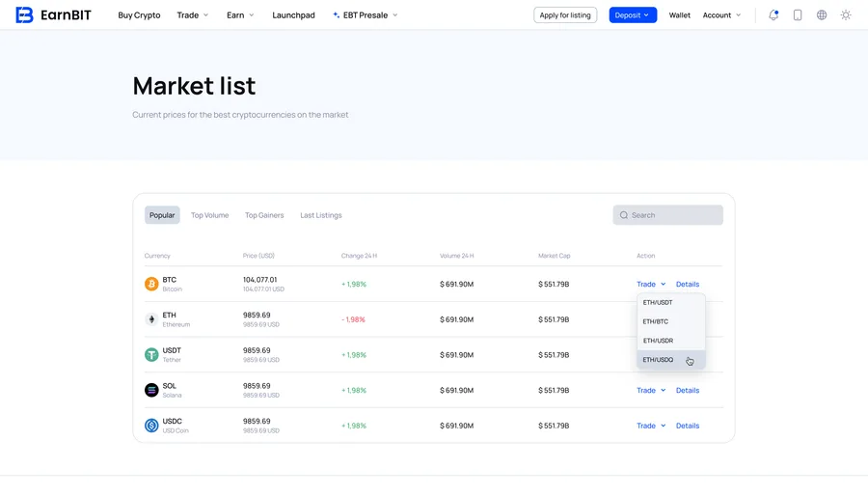Expand the Trade menu in navbar
The height and width of the screenshot is (496, 868).
192,14
